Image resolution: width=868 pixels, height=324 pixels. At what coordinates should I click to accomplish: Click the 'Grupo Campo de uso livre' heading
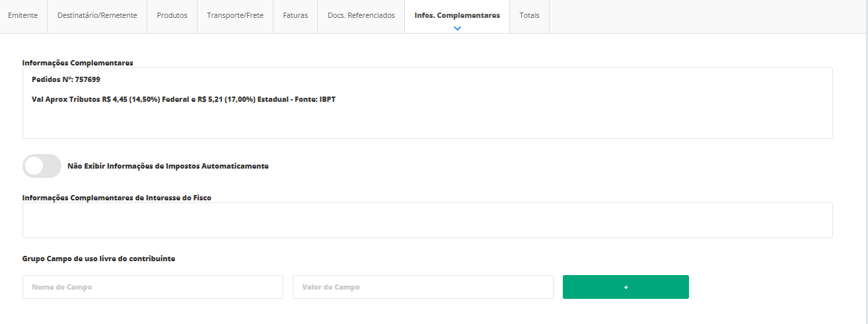tap(98, 259)
